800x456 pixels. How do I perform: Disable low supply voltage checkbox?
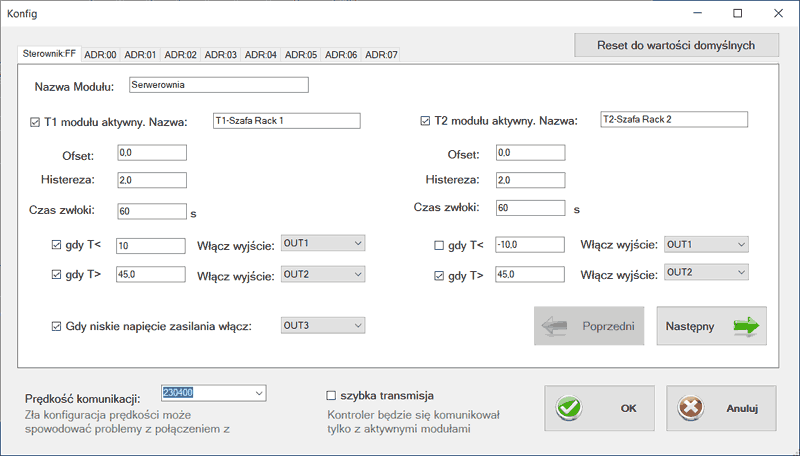coord(56,326)
